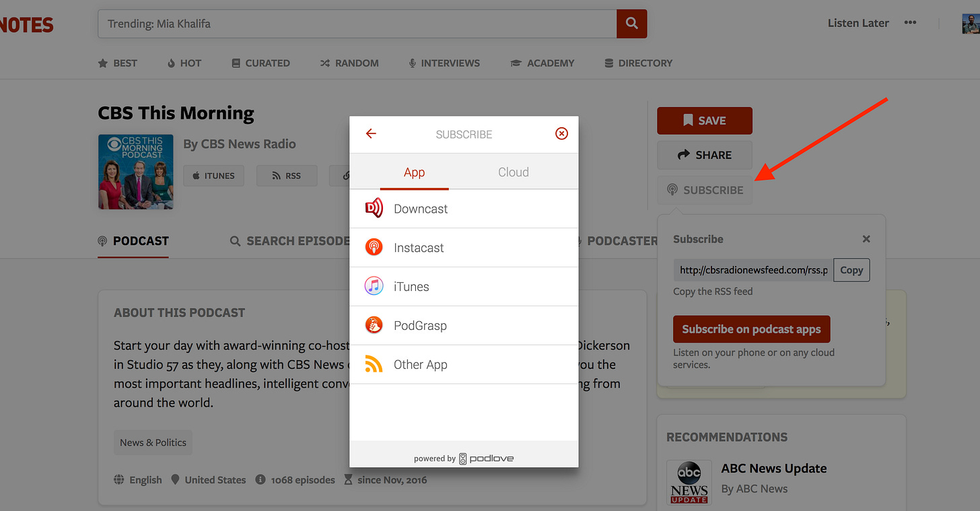980x511 pixels.
Task: Open the DIRECTORY section
Action: click(x=638, y=63)
